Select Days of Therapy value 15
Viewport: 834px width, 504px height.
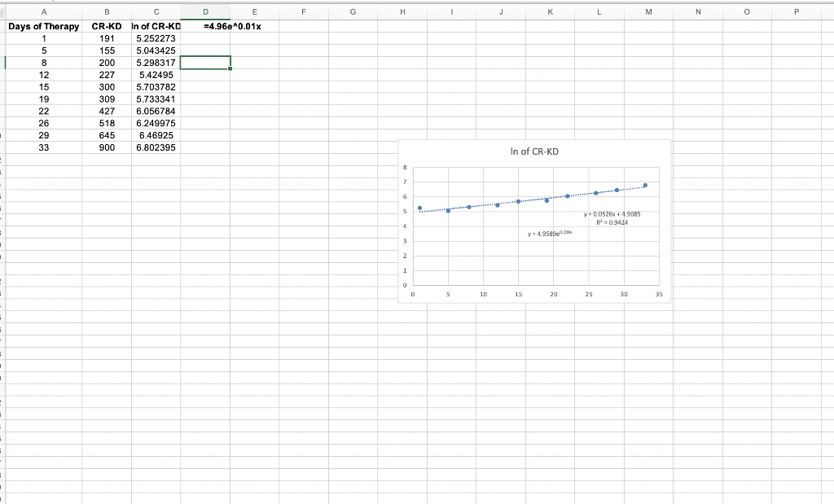coord(44,86)
